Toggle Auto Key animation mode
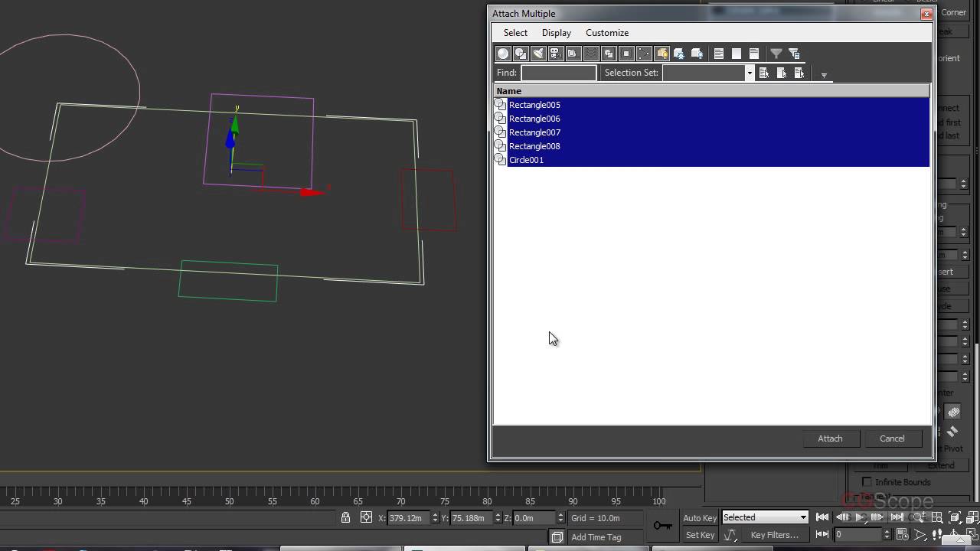Image resolution: width=980 pixels, height=551 pixels. pos(700,518)
